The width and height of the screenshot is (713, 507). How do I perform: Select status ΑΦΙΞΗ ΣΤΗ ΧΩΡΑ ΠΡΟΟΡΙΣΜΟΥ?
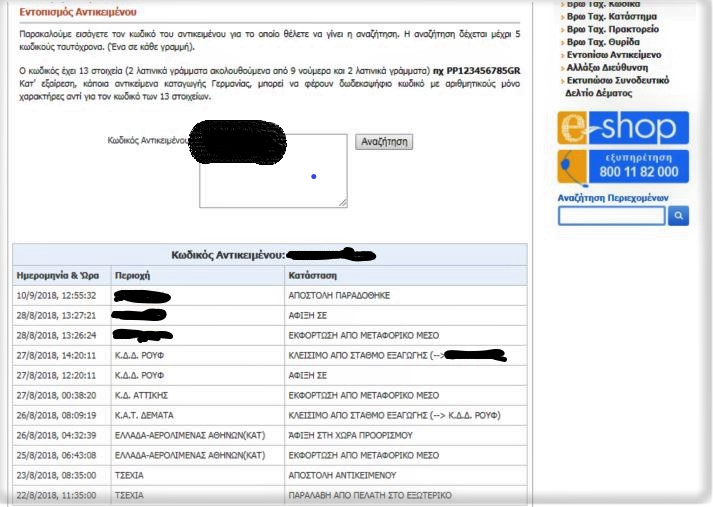coord(350,436)
